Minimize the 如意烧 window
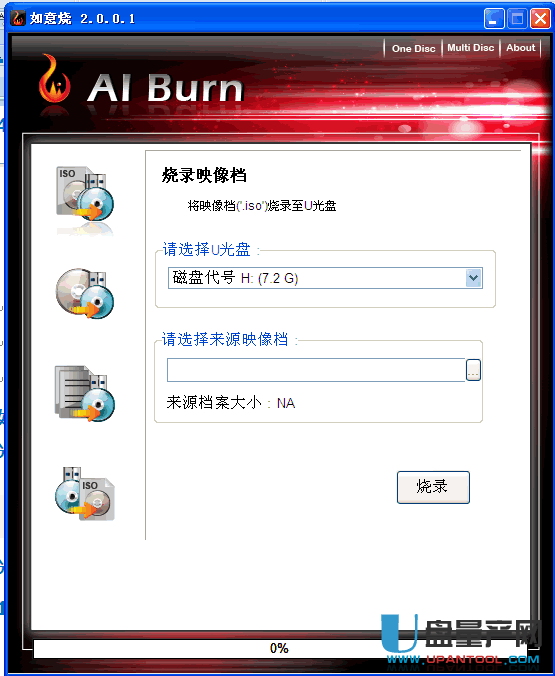 (x=494, y=19)
